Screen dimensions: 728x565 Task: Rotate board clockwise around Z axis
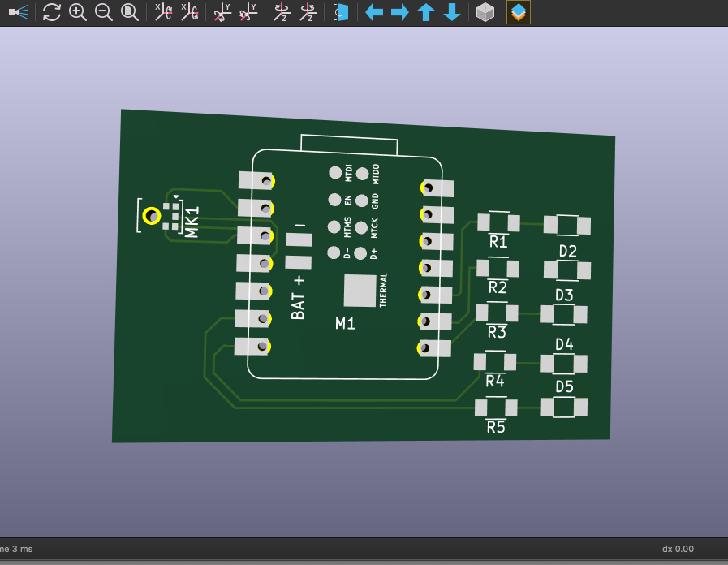(282, 12)
